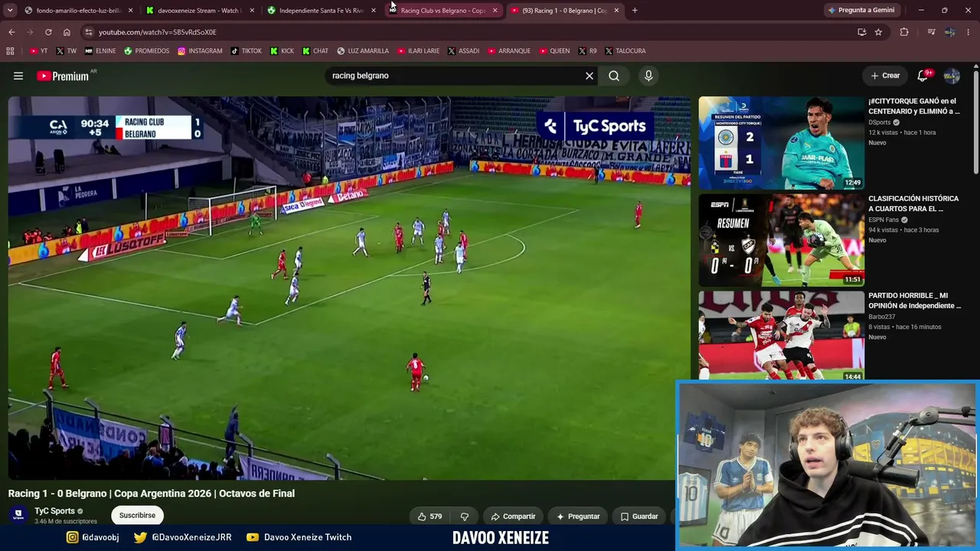This screenshot has height=551, width=980.
Task: Open the browser home page
Action: [x=67, y=32]
